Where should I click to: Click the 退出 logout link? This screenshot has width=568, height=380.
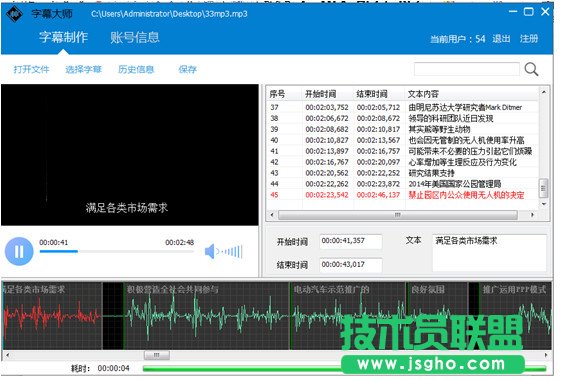coord(501,38)
